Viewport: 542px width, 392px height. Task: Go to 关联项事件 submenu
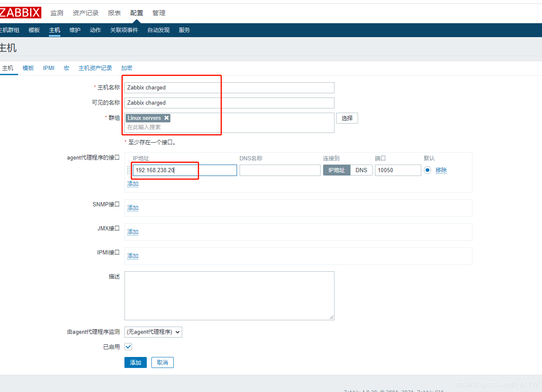coord(124,30)
